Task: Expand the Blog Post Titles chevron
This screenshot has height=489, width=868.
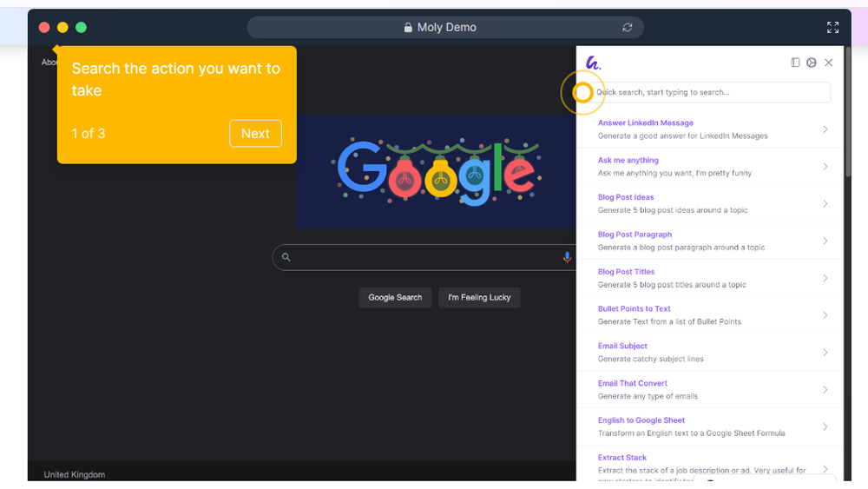Action: [x=825, y=277]
